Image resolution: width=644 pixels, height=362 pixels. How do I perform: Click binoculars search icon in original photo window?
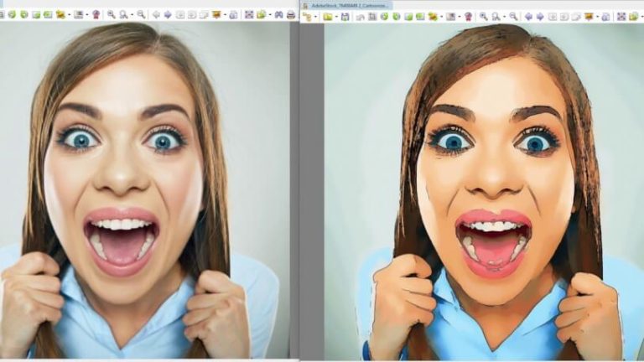click(279, 15)
